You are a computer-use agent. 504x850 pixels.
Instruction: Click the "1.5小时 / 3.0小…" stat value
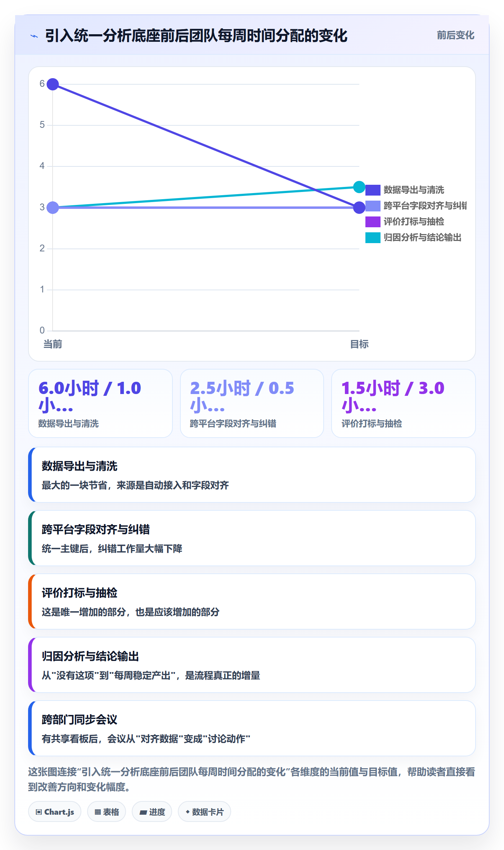click(393, 396)
